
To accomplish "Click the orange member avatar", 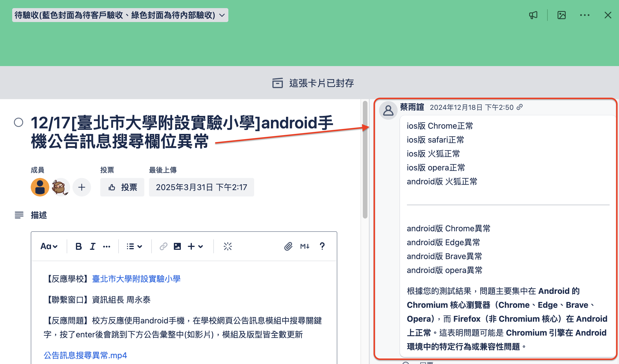I will (x=40, y=187).
